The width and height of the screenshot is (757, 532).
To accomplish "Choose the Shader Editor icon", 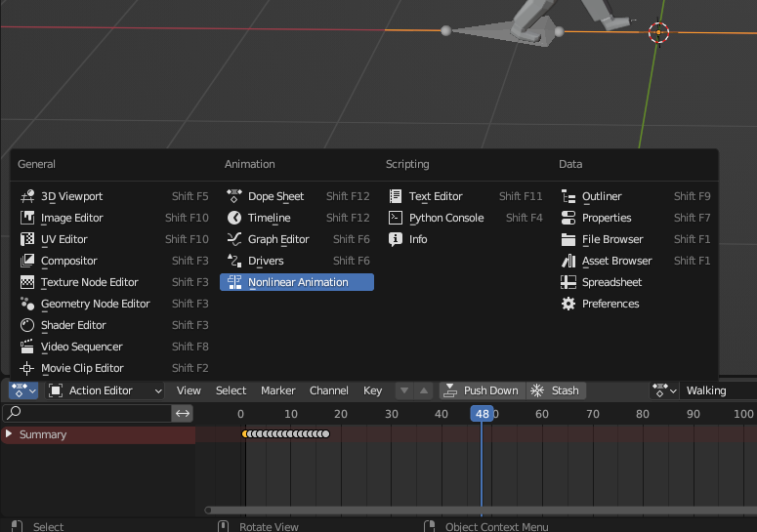I will [x=27, y=325].
